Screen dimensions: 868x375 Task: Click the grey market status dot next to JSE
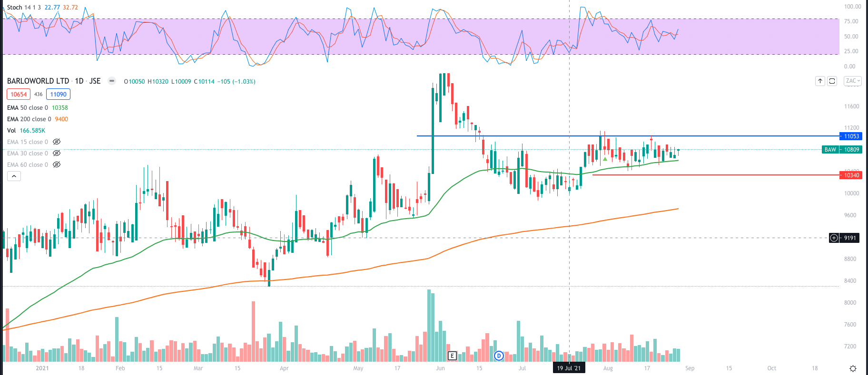[111, 81]
